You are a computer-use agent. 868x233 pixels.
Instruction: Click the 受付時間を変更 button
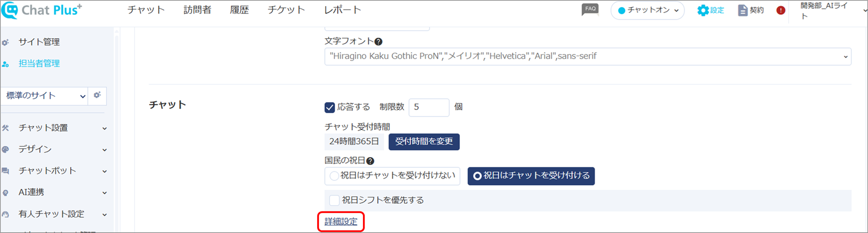[424, 141]
